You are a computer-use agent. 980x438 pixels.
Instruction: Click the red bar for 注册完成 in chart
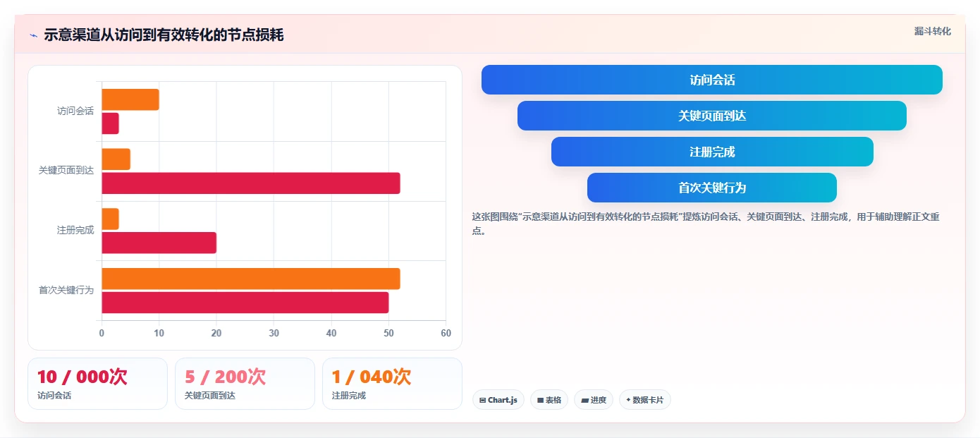[x=159, y=243]
